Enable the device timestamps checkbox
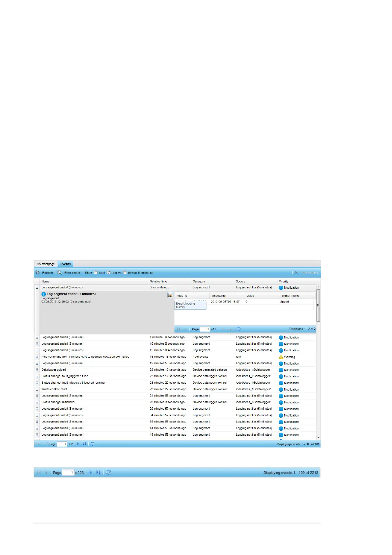The height and width of the screenshot is (555, 392). tap(125, 273)
